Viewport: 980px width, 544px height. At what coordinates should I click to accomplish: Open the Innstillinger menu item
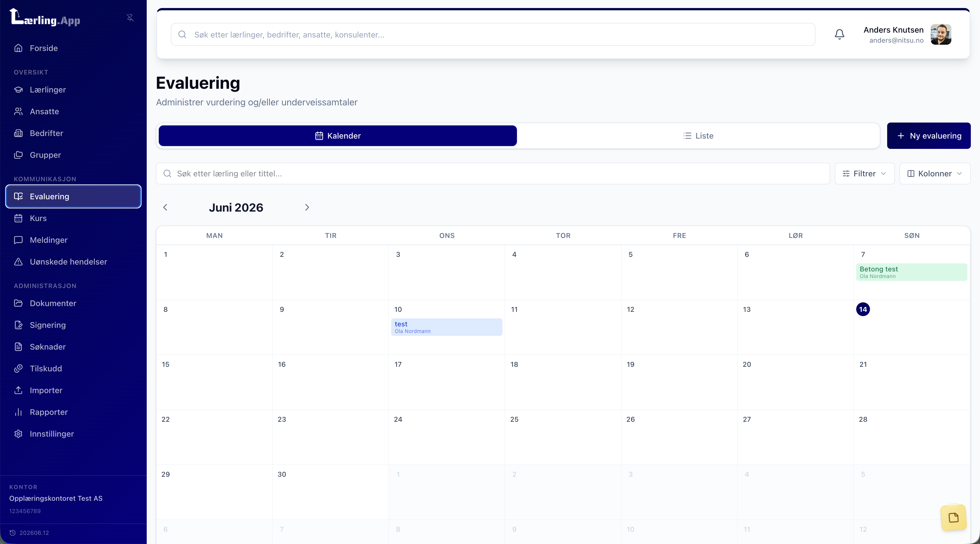[73, 434]
